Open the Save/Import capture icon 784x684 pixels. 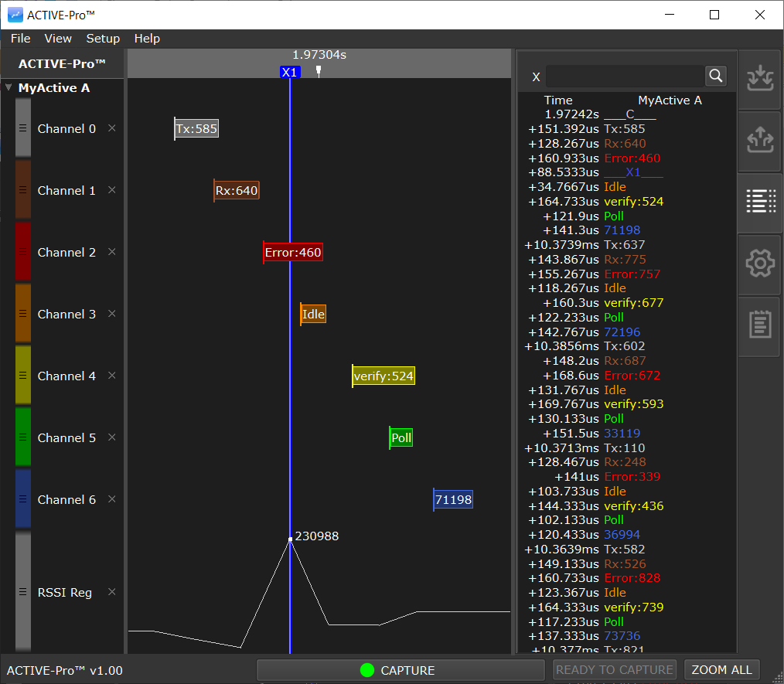tap(759, 79)
